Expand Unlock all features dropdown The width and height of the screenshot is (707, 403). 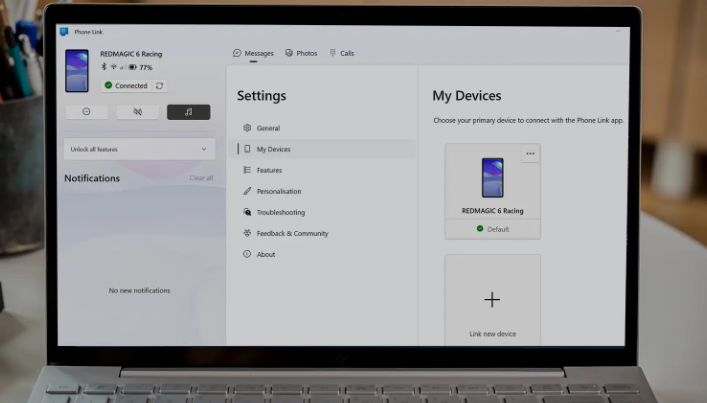pyautogui.click(x=139, y=149)
